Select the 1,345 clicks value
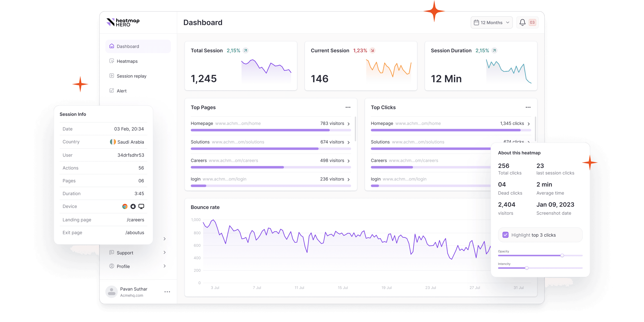The image size is (644, 322). 512,123
